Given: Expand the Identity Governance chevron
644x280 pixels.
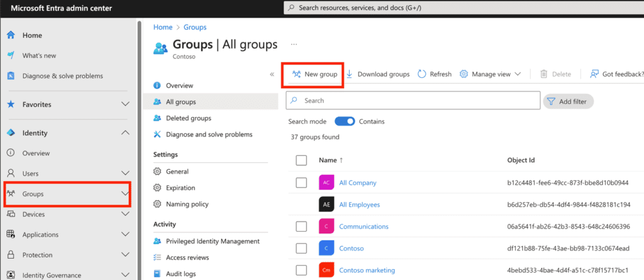Looking at the screenshot, I should coord(126,275).
